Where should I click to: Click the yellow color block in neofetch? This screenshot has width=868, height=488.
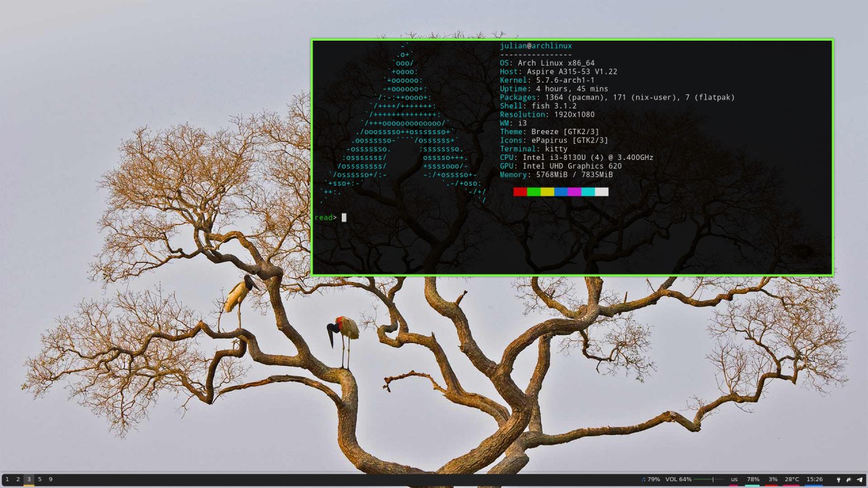tap(547, 192)
